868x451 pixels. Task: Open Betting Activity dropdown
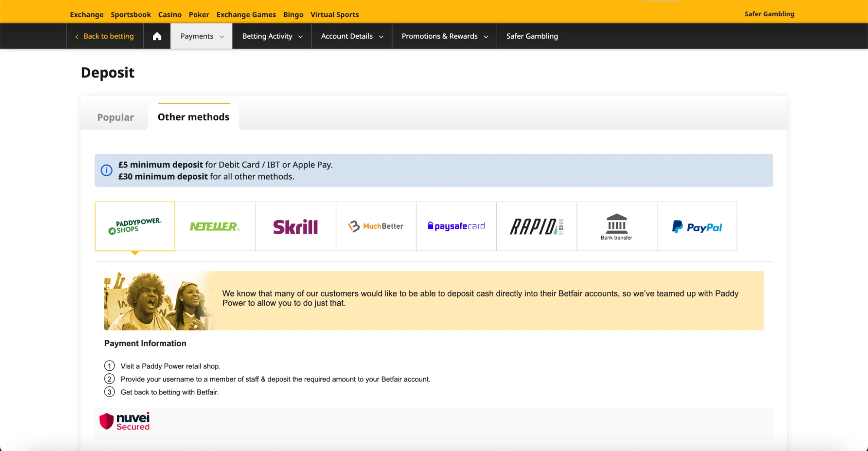point(272,36)
